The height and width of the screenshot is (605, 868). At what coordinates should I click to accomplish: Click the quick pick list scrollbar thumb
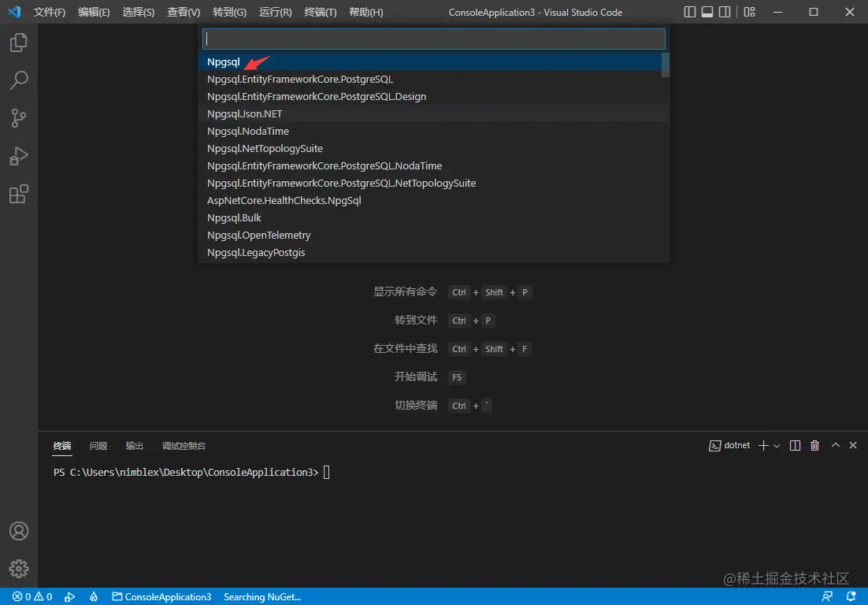pyautogui.click(x=666, y=65)
